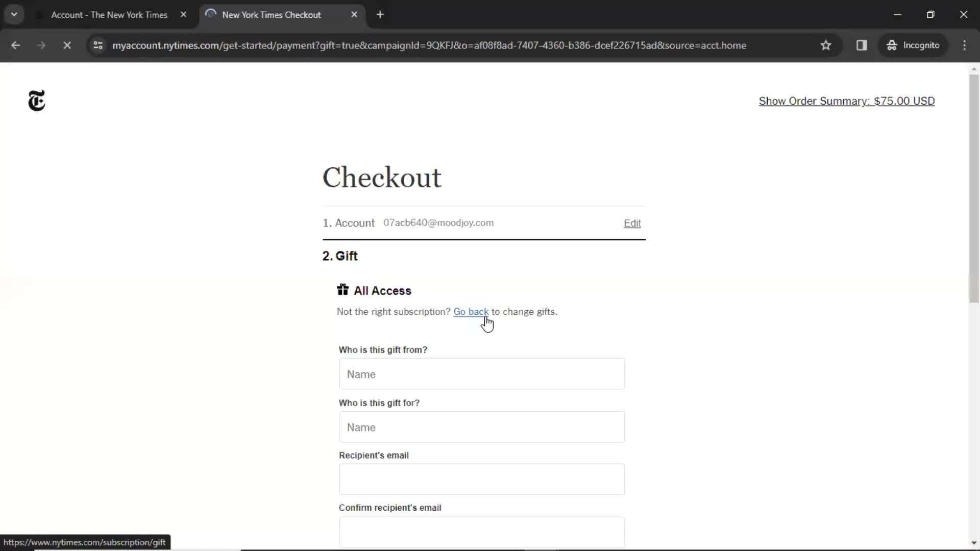Expand Show Order Summary $75.00 USD
Screen dimensions: 980x551
pos(847,101)
